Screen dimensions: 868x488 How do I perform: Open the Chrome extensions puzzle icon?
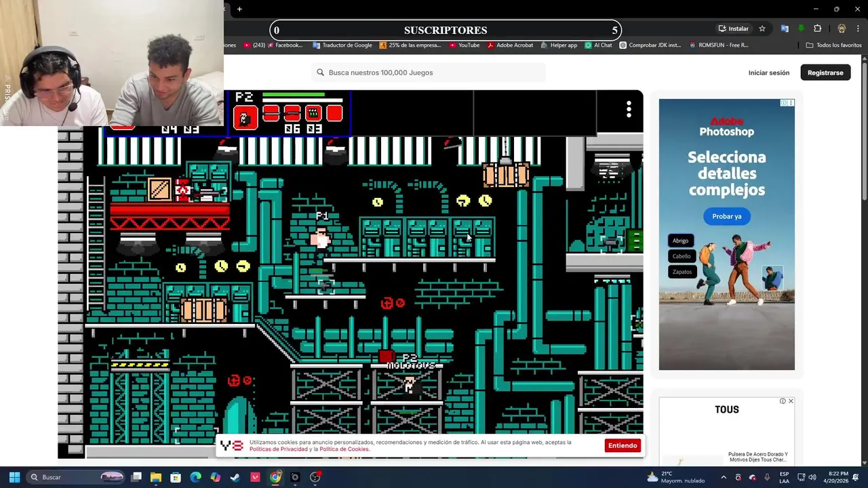point(817,28)
